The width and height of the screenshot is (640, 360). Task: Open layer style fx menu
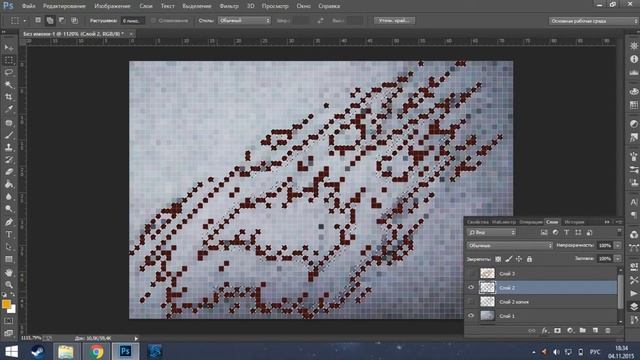[x=545, y=331]
